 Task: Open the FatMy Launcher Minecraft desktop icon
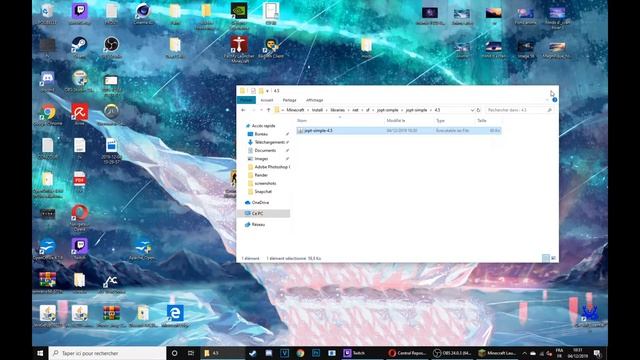(239, 49)
